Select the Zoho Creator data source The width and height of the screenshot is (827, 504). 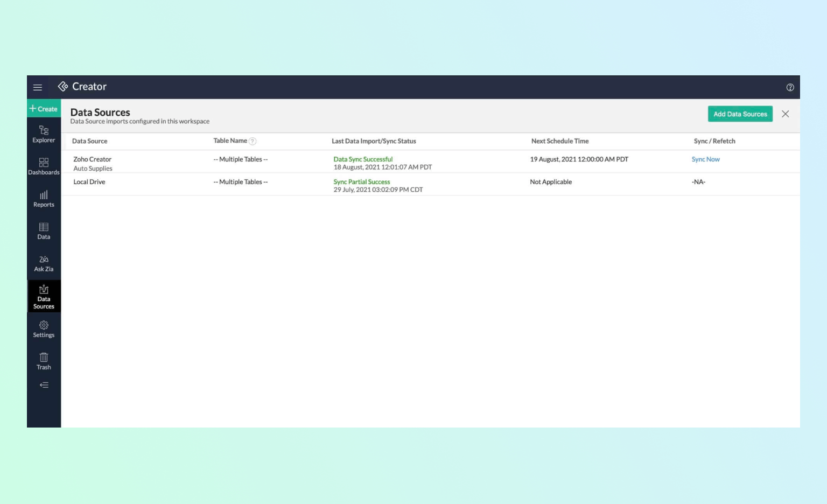92,159
